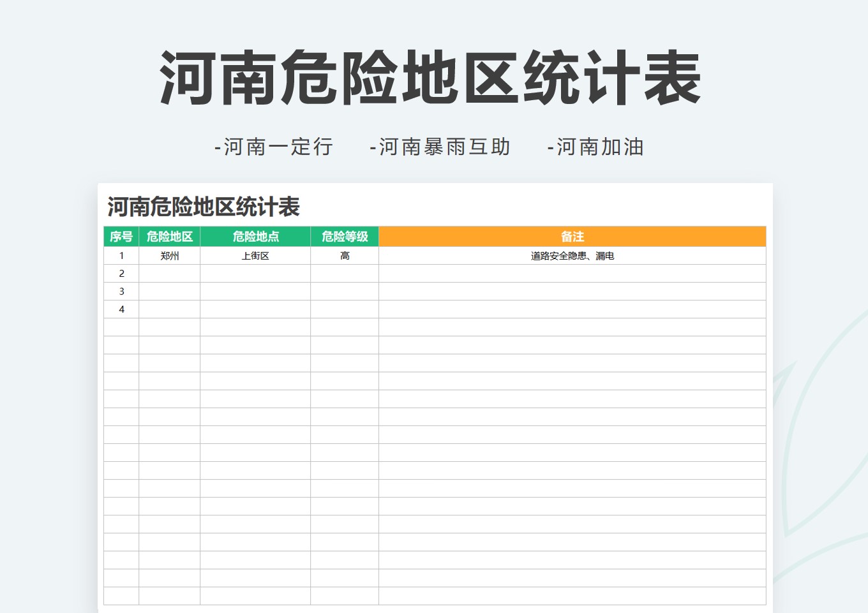
Task: Select the empty 危险地点 cell in row 4
Action: click(255, 309)
